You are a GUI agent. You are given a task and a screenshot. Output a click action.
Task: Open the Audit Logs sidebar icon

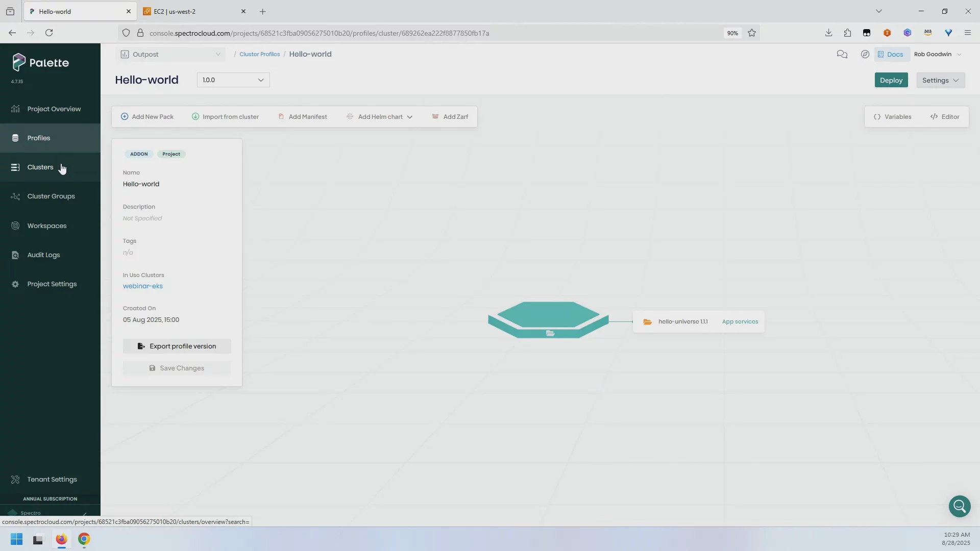coord(15,255)
